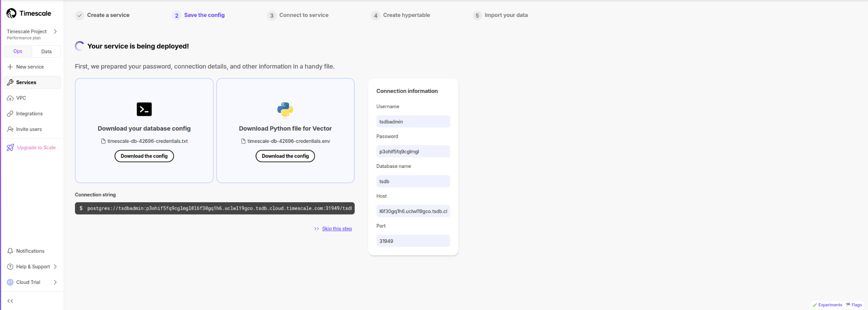
Task: Expand the Cloud Trial account menu
Action: [55, 282]
